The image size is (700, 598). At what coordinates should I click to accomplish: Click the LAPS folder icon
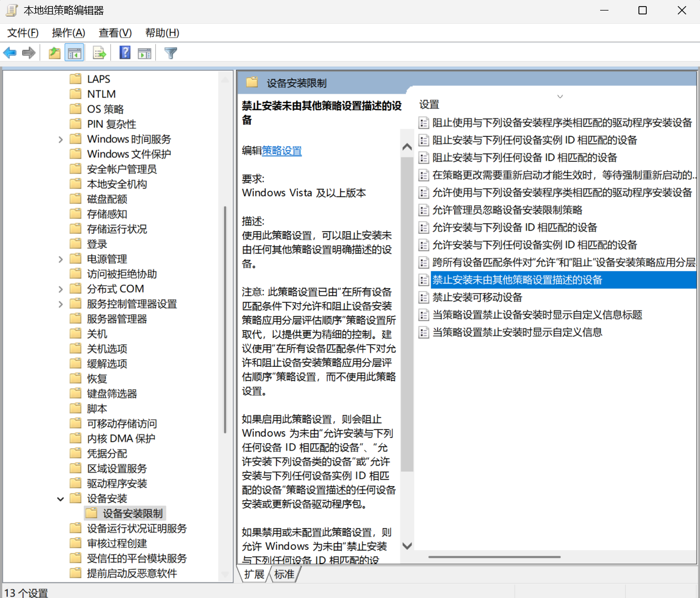(76, 79)
